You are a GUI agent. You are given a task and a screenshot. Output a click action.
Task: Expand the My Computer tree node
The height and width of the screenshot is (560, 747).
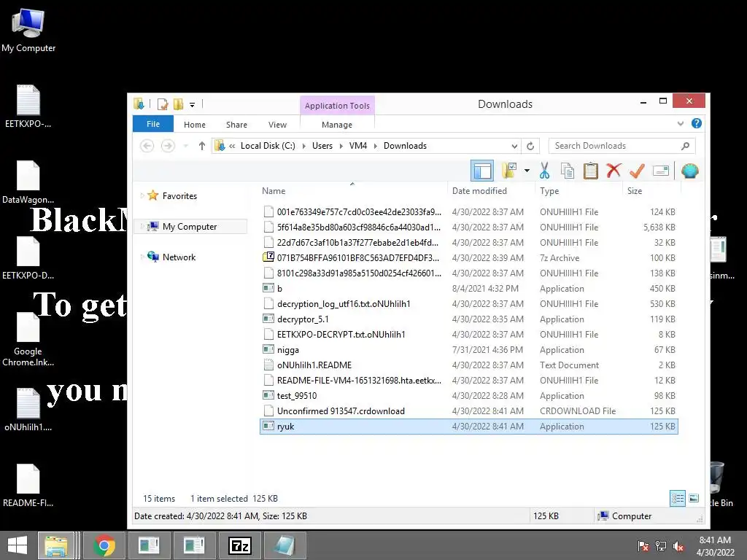tap(142, 227)
